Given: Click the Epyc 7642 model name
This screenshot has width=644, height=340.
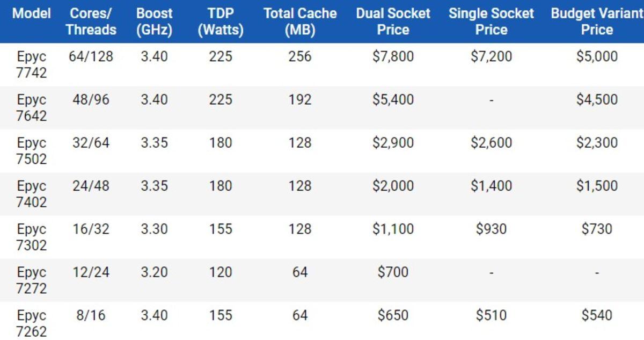Looking at the screenshot, I should (x=32, y=107).
